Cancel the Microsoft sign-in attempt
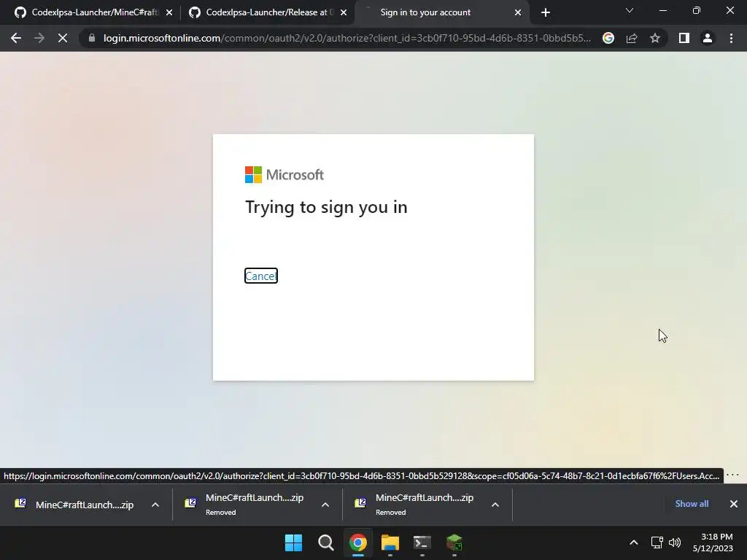This screenshot has height=560, width=747. (260, 276)
